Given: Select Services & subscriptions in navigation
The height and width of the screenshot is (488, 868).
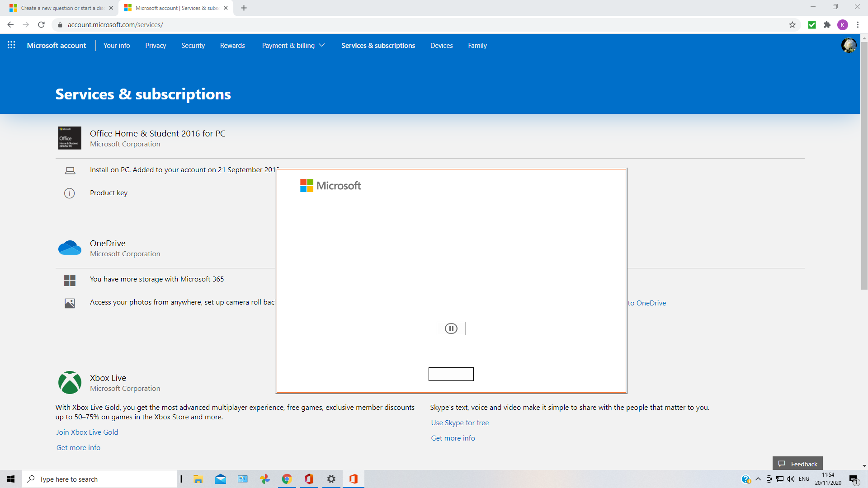Looking at the screenshot, I should 378,45.
